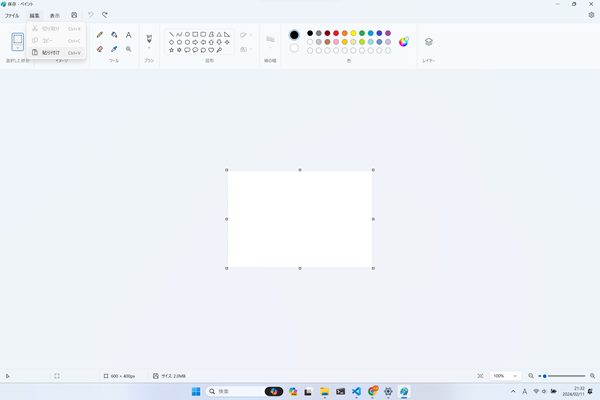Activate the Color picker eyedropper tool
The image size is (600, 400).
point(114,49)
